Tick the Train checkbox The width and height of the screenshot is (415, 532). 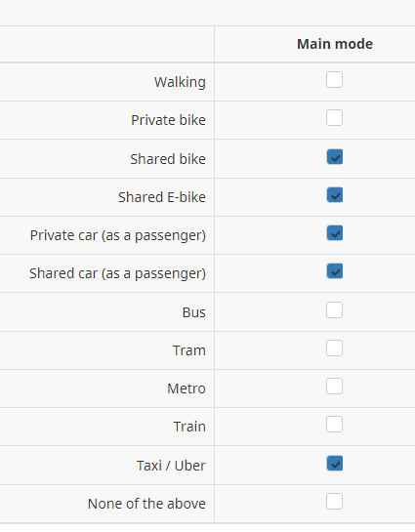334,424
